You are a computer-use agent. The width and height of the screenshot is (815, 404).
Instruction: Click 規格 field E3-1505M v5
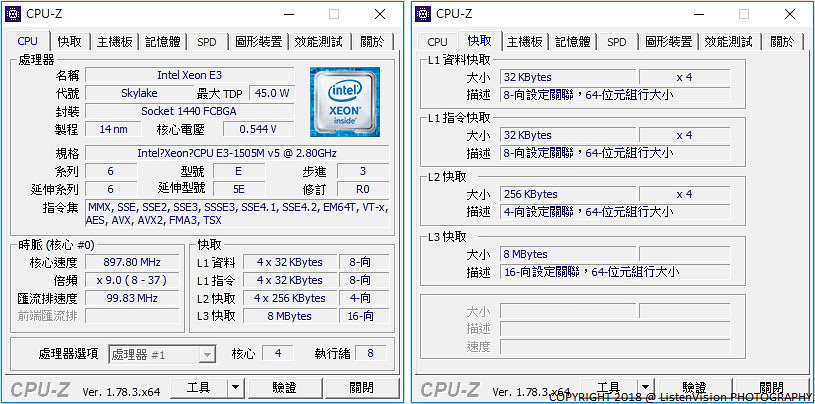pyautogui.click(x=237, y=153)
